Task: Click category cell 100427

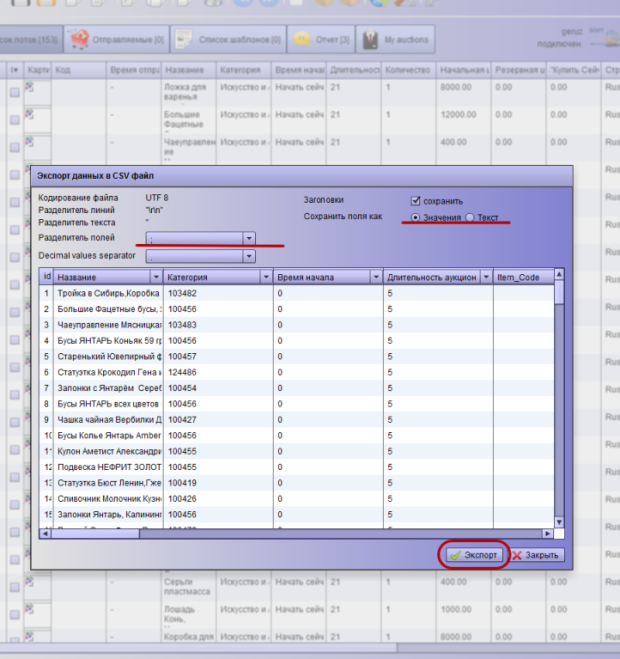Action: pos(218,419)
